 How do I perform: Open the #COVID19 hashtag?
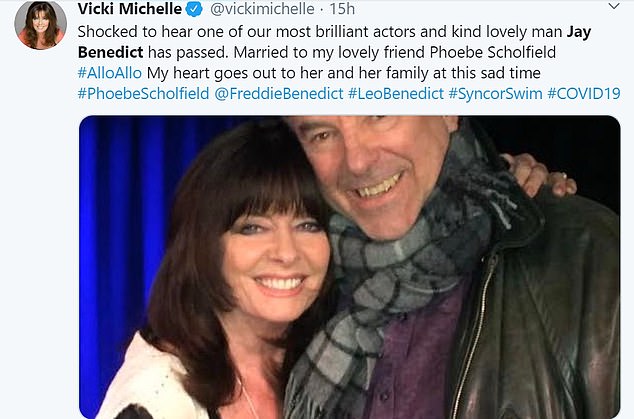pyautogui.click(x=584, y=93)
